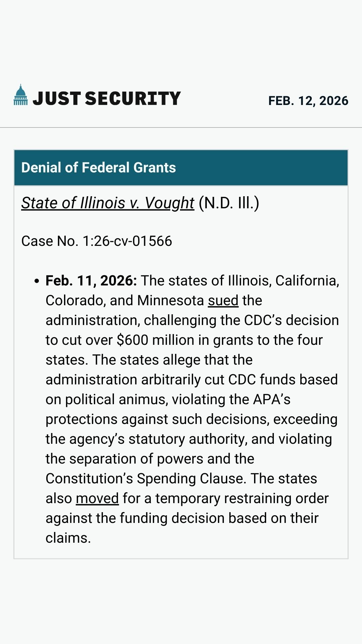Click the final word "claims."

pyautogui.click(x=68, y=538)
